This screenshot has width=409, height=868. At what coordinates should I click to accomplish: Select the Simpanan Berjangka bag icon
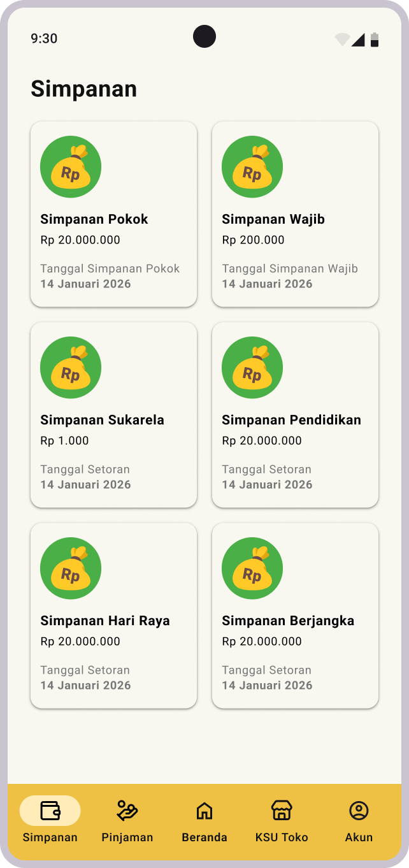pyautogui.click(x=252, y=568)
